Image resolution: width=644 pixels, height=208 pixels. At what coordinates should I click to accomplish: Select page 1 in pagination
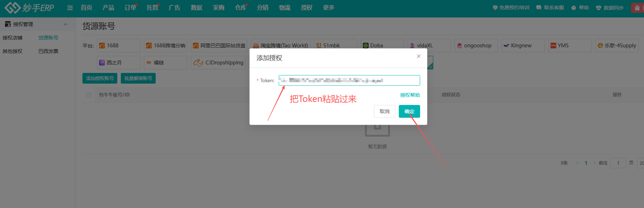click(x=586, y=163)
